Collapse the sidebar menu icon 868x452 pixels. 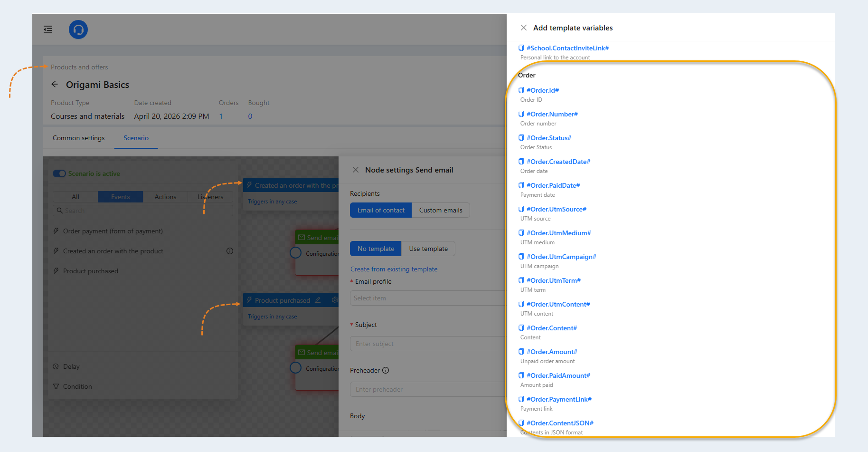pyautogui.click(x=48, y=29)
